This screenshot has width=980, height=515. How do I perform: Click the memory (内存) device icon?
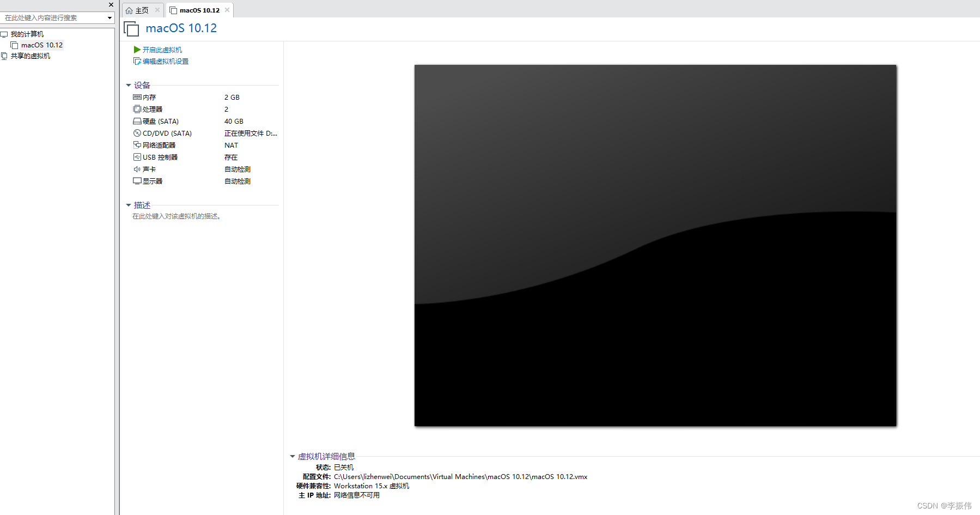tap(137, 97)
